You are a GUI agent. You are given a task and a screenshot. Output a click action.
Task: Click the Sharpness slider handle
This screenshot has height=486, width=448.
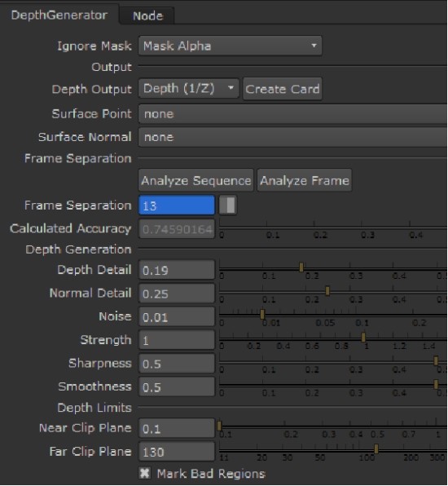coord(436,360)
